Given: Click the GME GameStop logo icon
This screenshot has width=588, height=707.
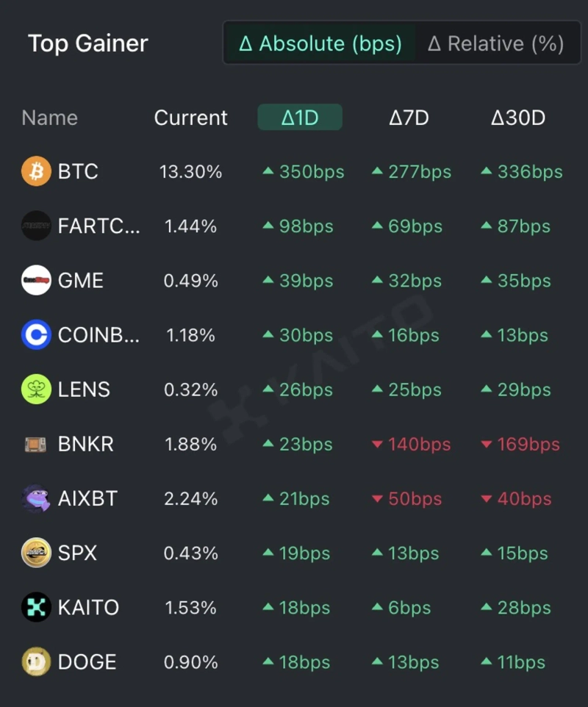Looking at the screenshot, I should [36, 281].
